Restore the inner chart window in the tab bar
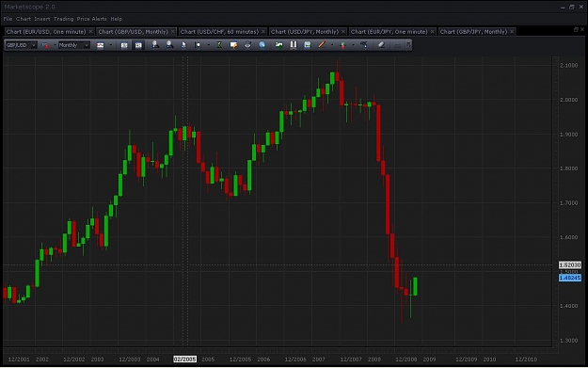Viewport: 588px width, 368px height. [x=576, y=29]
